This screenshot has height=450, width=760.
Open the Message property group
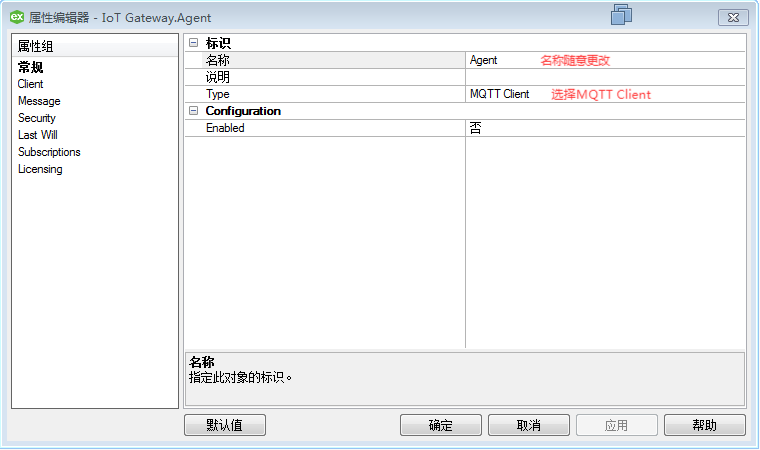coord(39,101)
